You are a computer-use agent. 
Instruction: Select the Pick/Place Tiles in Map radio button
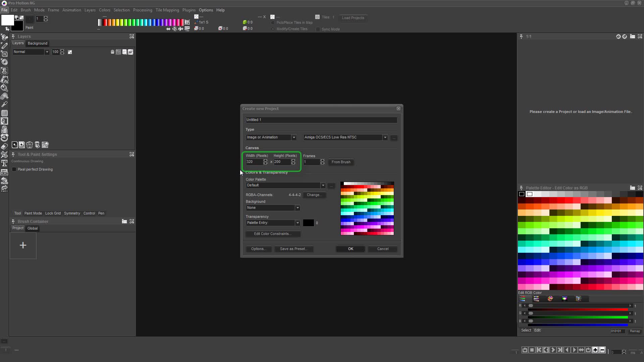click(273, 23)
